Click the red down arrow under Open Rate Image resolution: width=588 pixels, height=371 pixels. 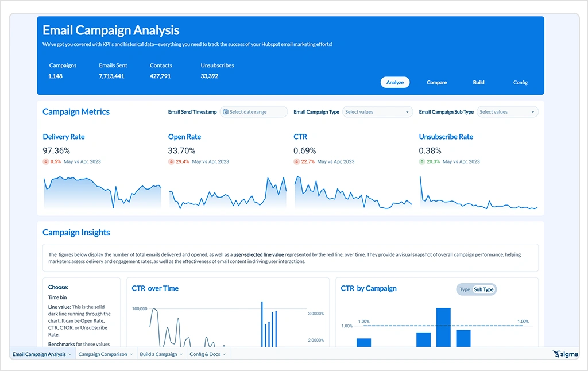171,161
